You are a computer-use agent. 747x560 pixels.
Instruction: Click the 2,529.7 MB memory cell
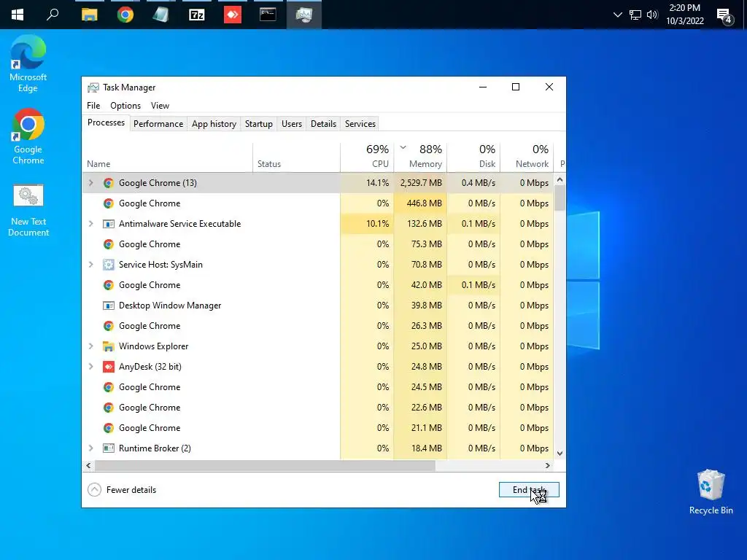click(x=421, y=183)
